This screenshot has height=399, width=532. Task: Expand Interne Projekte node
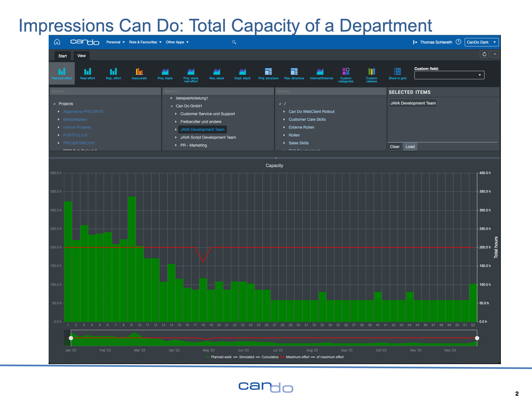(x=58, y=127)
